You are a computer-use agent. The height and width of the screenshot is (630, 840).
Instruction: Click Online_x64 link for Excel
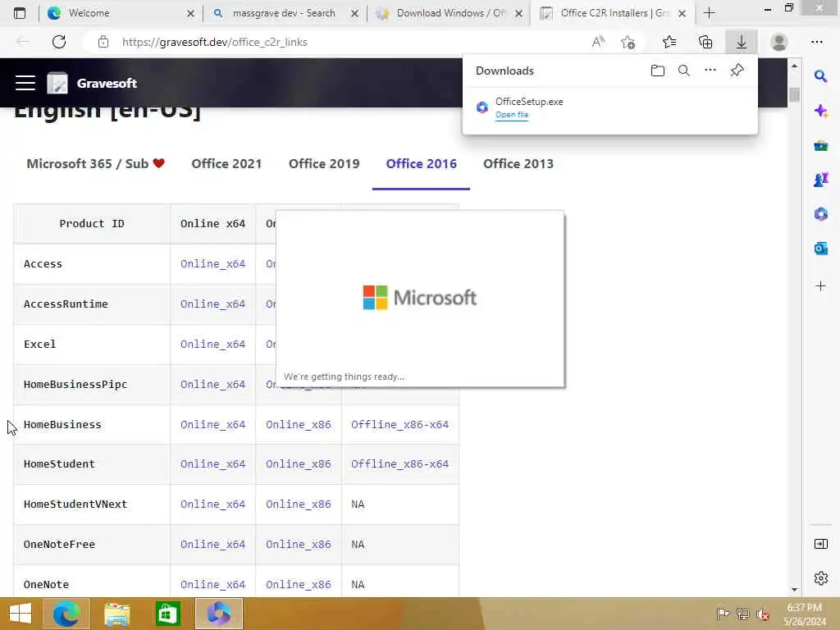click(212, 344)
